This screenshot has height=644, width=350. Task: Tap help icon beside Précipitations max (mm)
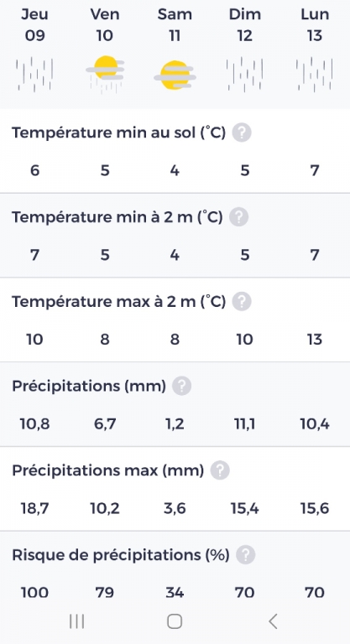tap(220, 470)
